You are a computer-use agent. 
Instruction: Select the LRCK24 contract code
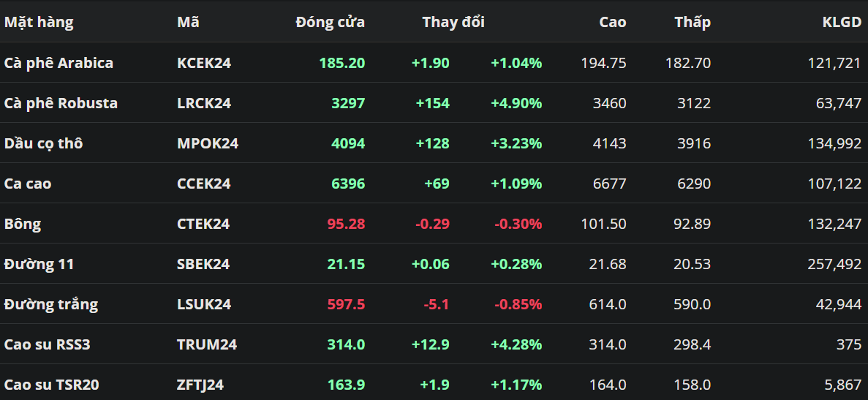point(204,103)
